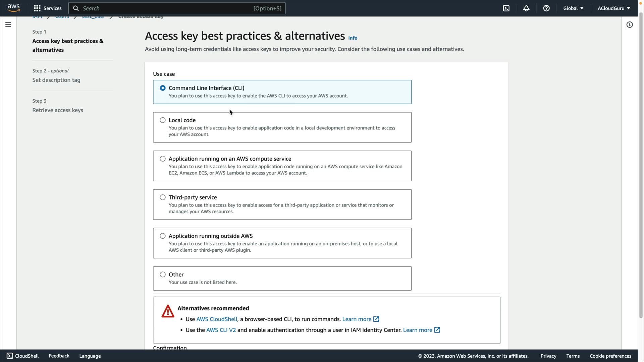Open the ACloudGuru account dropdown
The height and width of the screenshot is (362, 644).
pyautogui.click(x=613, y=8)
